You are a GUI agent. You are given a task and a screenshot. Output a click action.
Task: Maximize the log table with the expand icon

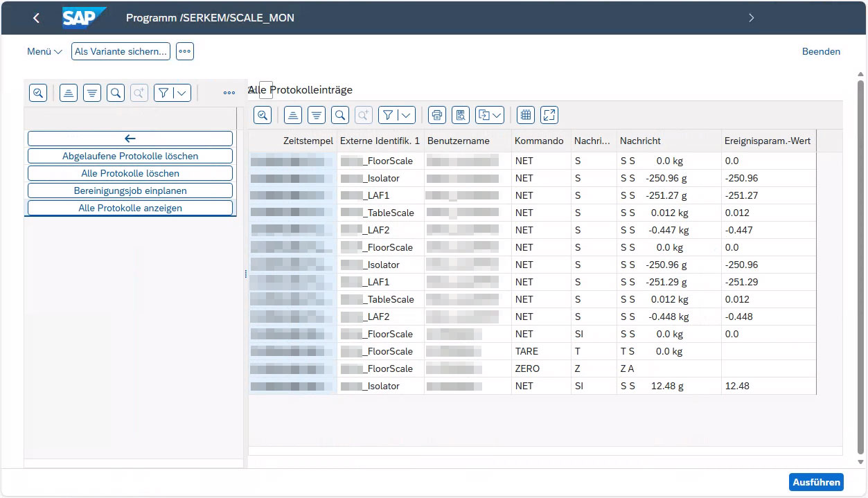(549, 115)
